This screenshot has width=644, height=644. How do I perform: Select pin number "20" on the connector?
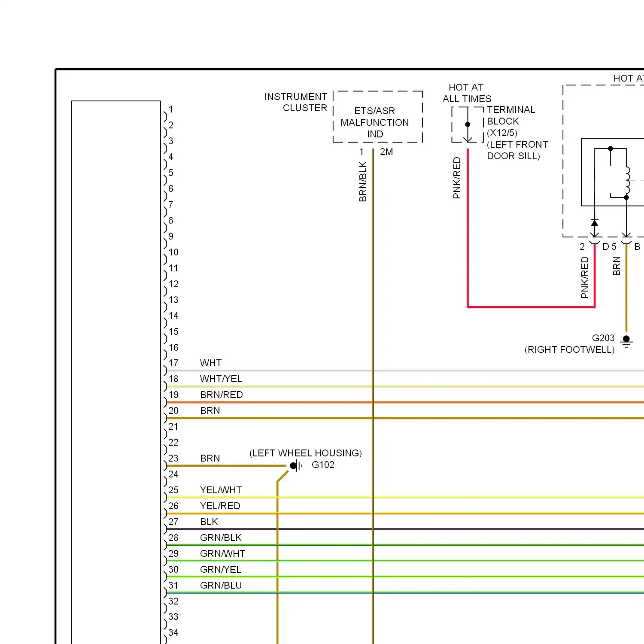point(173,410)
